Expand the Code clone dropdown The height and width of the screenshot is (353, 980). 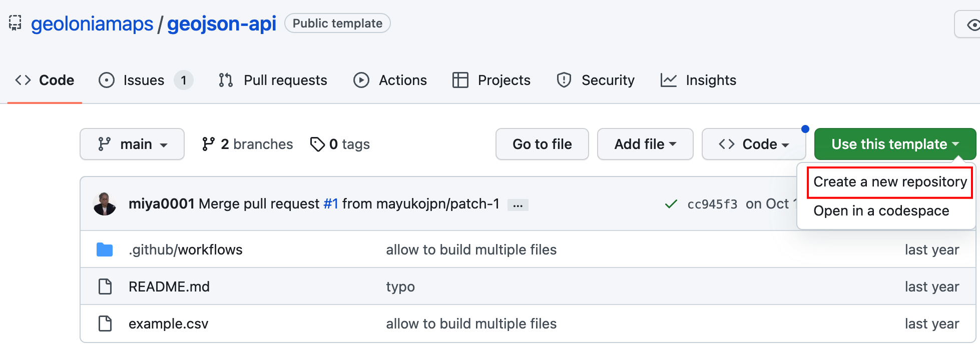753,144
